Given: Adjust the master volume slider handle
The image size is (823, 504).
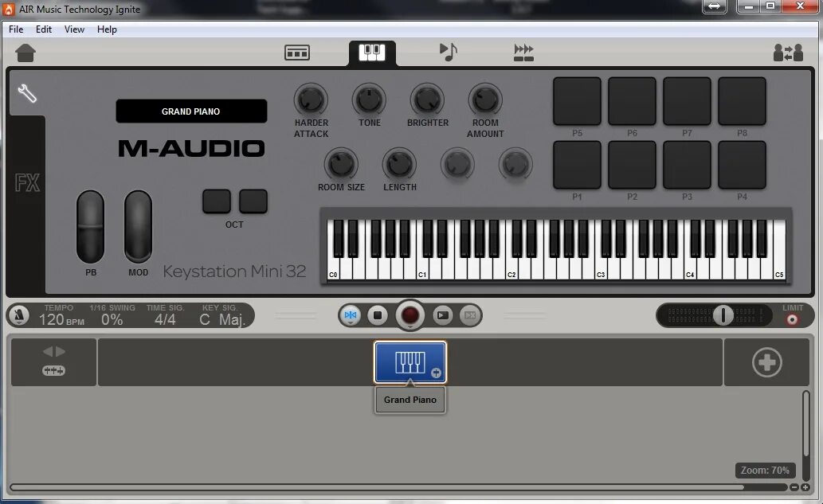Looking at the screenshot, I should (723, 315).
